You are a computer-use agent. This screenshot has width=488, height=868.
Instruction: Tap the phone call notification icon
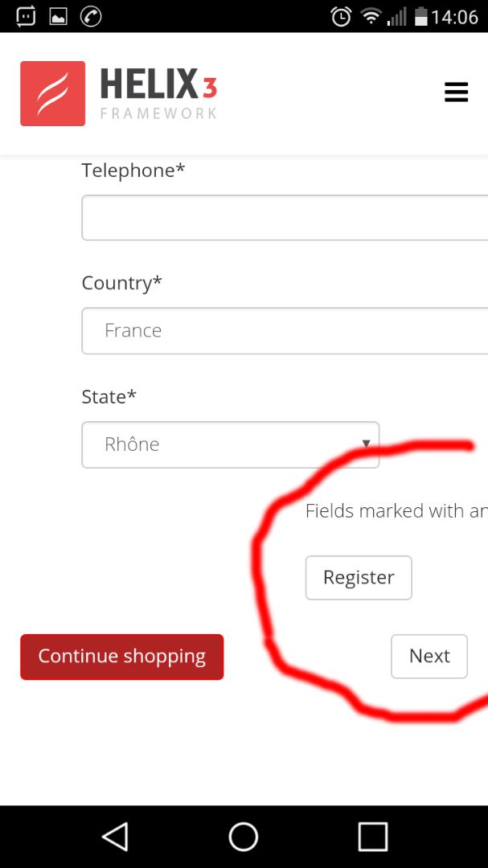click(x=91, y=16)
